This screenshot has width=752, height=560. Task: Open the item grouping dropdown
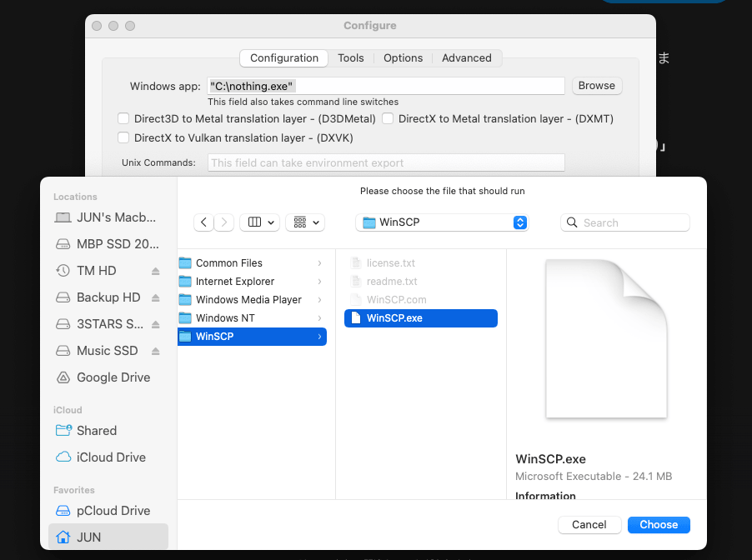click(x=305, y=222)
